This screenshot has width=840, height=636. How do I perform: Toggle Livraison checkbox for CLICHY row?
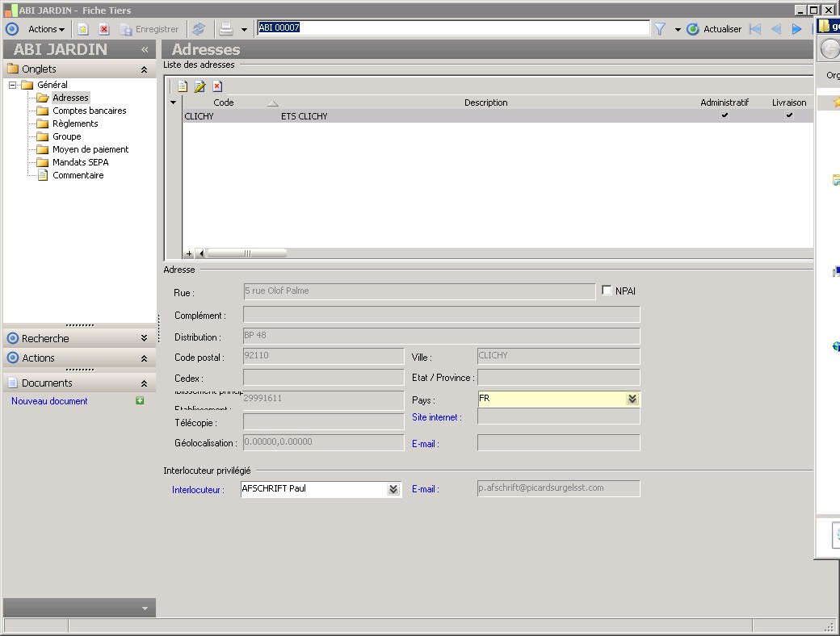[789, 116]
